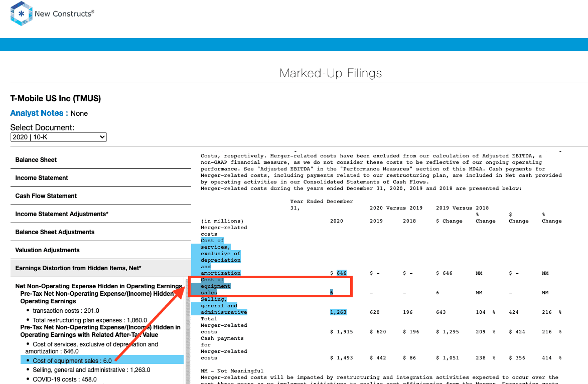
Task: Click the 2020 Versus 2019 column header
Action: tap(396, 208)
